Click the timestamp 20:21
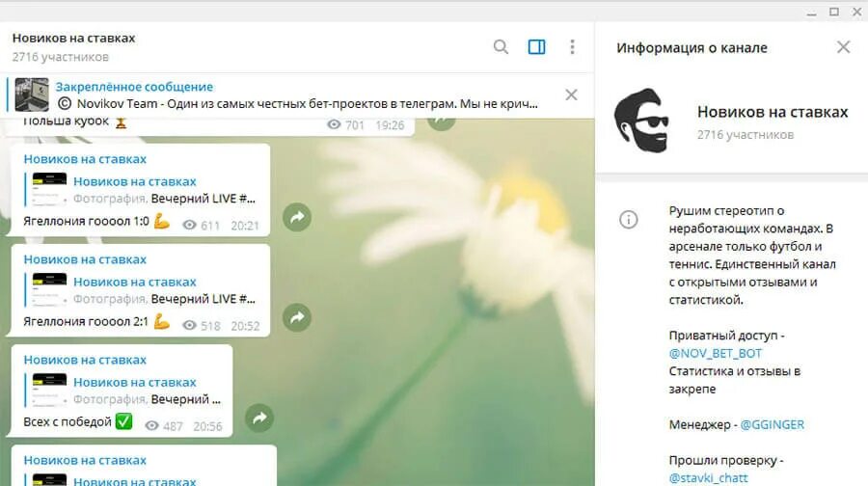868x486 pixels. (245, 226)
